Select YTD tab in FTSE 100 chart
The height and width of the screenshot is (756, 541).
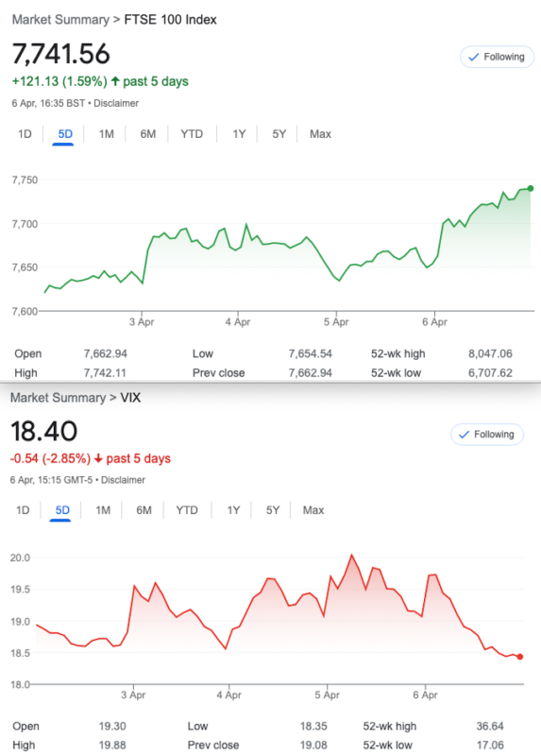192,134
